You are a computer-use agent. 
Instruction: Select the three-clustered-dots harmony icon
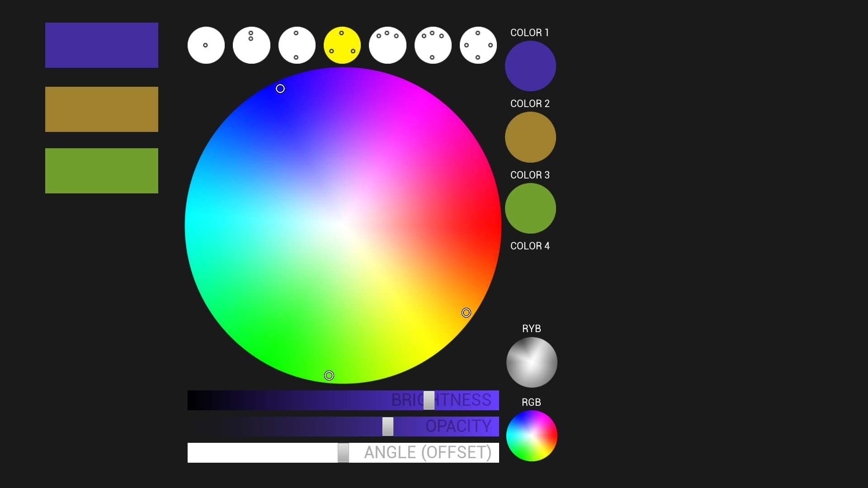click(x=387, y=45)
